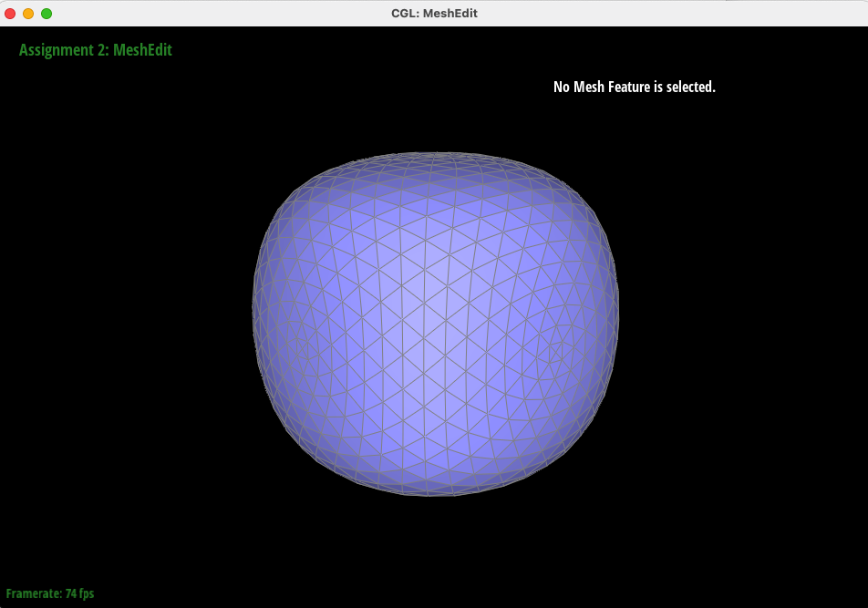Click the 'Assignment 2: MeshEdit' heading text
This screenshot has width=868, height=608.
(x=95, y=50)
